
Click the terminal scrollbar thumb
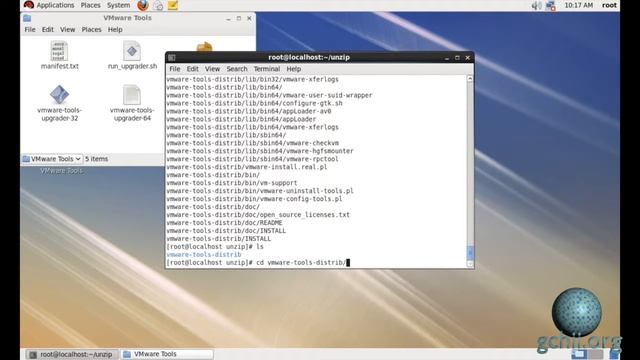tap(470, 252)
